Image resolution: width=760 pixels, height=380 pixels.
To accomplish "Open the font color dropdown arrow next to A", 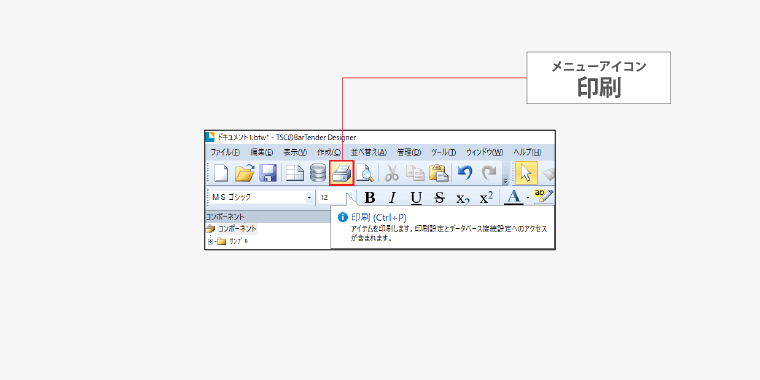I will pos(528,198).
